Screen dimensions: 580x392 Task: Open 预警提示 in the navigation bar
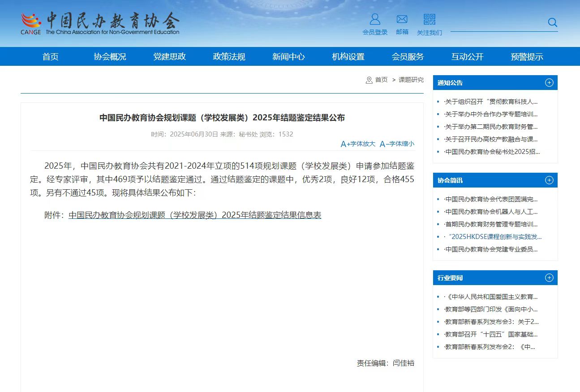tap(527, 57)
